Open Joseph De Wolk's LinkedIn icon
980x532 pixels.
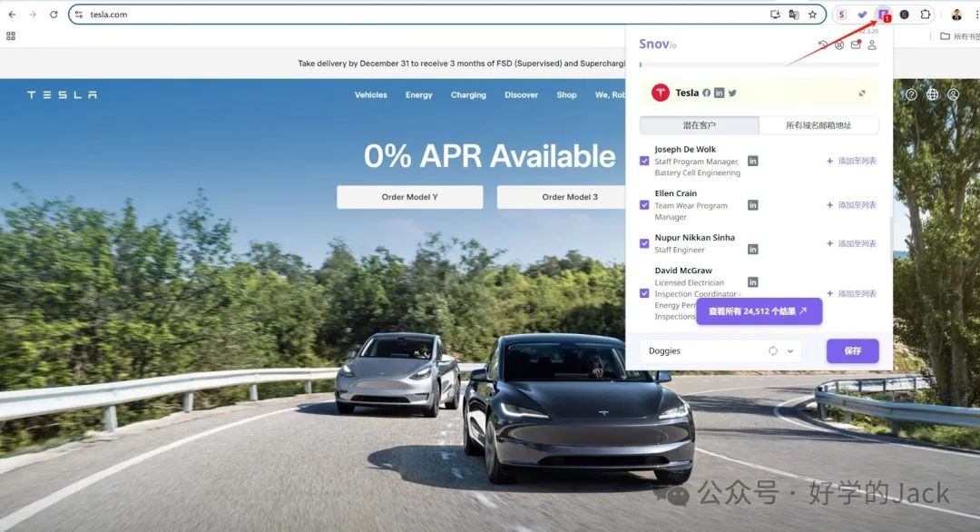pyautogui.click(x=753, y=162)
